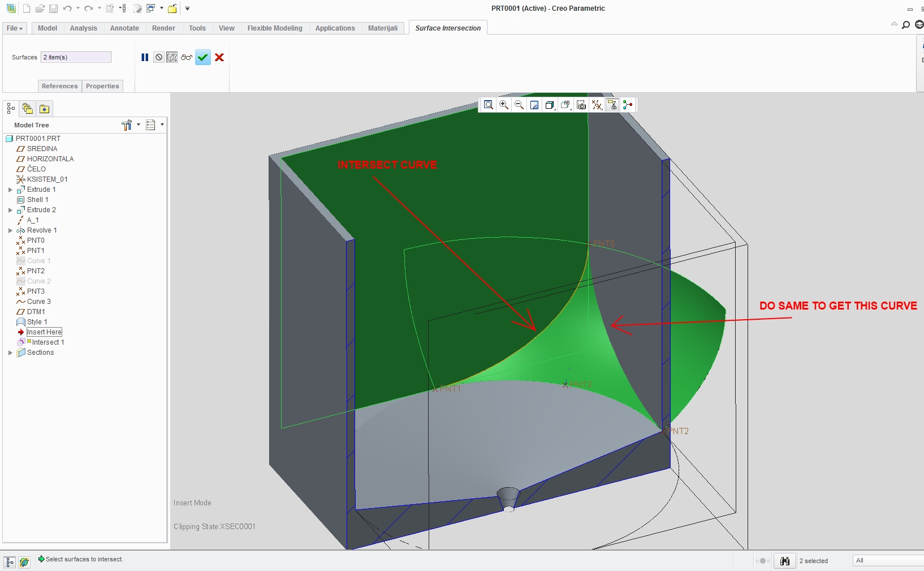Pause the Surface Intersection feature
Screen dimensions: 924x571
(x=145, y=57)
